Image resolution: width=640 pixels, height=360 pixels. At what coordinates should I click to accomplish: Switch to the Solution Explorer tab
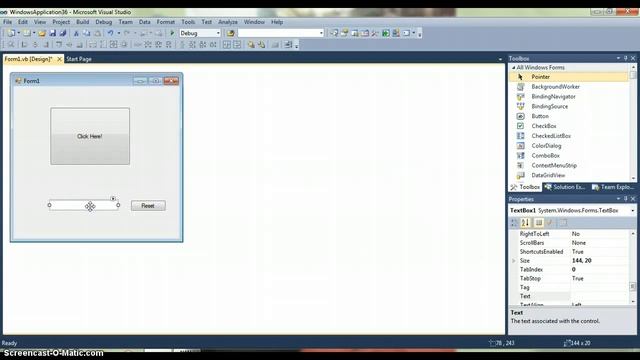tap(565, 187)
